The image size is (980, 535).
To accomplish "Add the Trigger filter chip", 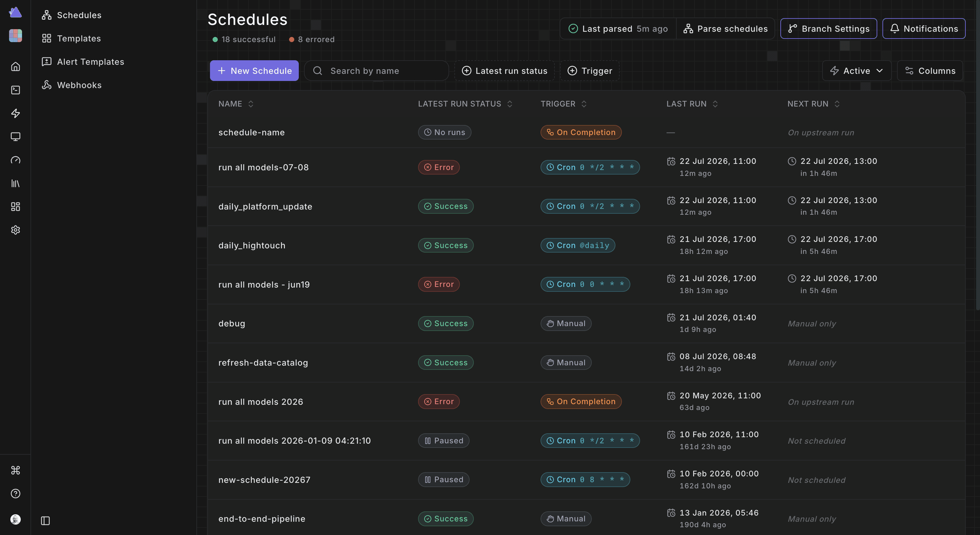I will tap(590, 71).
